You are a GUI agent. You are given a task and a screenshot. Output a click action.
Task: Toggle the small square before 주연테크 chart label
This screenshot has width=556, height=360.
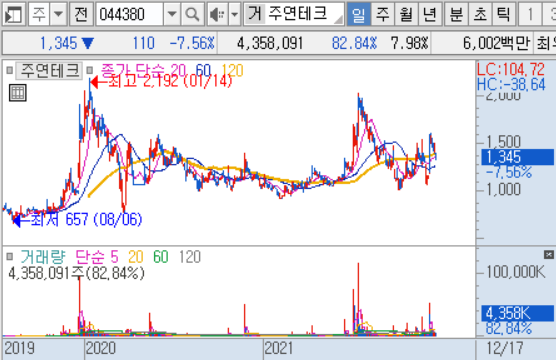pos(10,71)
